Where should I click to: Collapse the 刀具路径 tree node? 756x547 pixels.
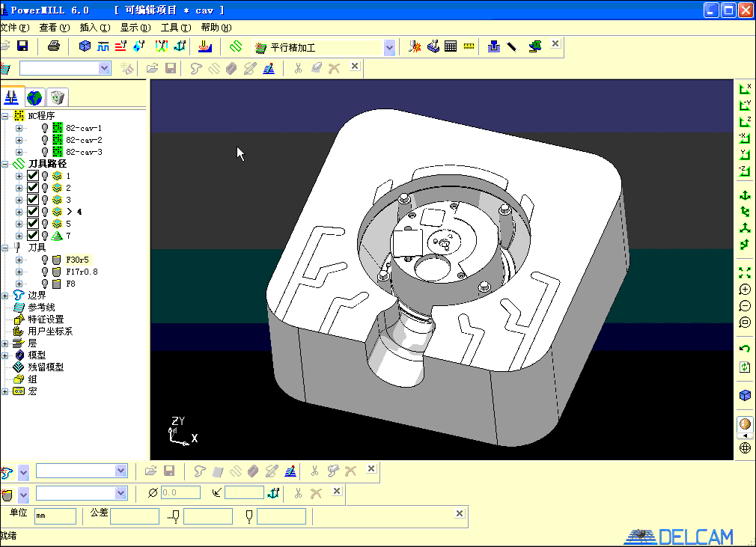pos(4,164)
